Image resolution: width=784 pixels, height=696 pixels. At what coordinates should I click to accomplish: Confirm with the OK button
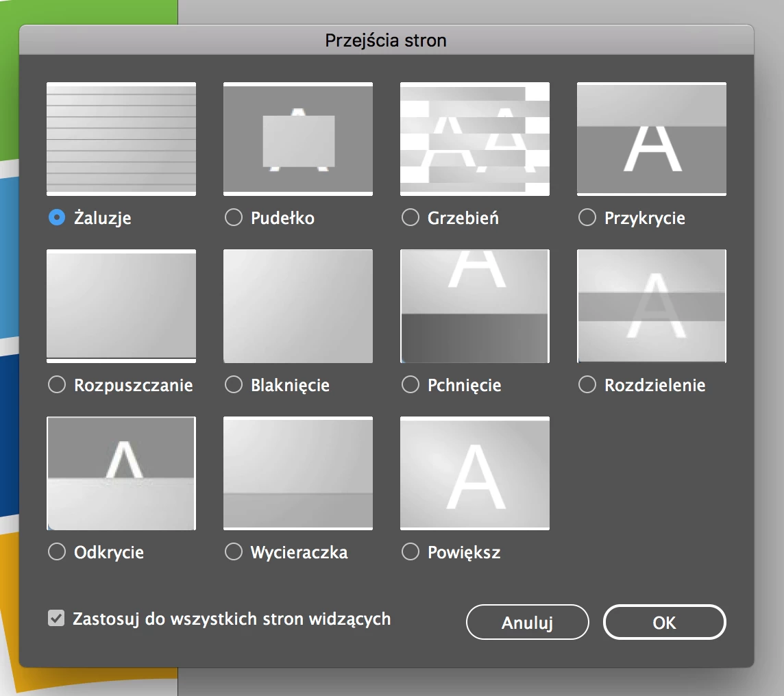pos(665,622)
